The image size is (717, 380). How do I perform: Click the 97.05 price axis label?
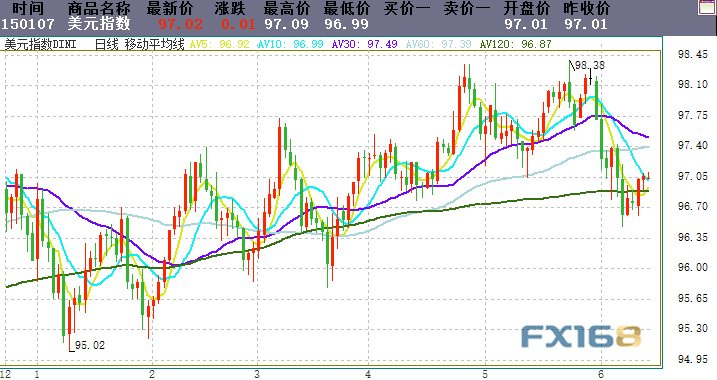tap(693, 176)
